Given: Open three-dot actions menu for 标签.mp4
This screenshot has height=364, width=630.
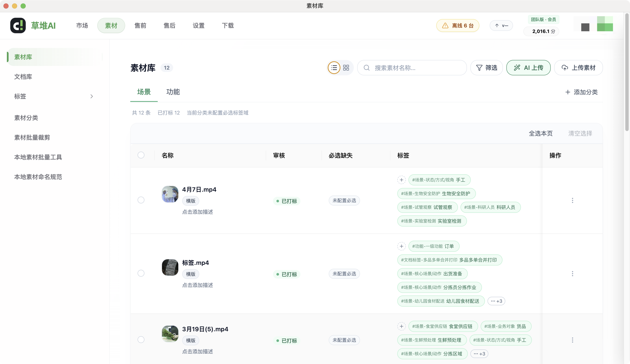Looking at the screenshot, I should (x=573, y=274).
